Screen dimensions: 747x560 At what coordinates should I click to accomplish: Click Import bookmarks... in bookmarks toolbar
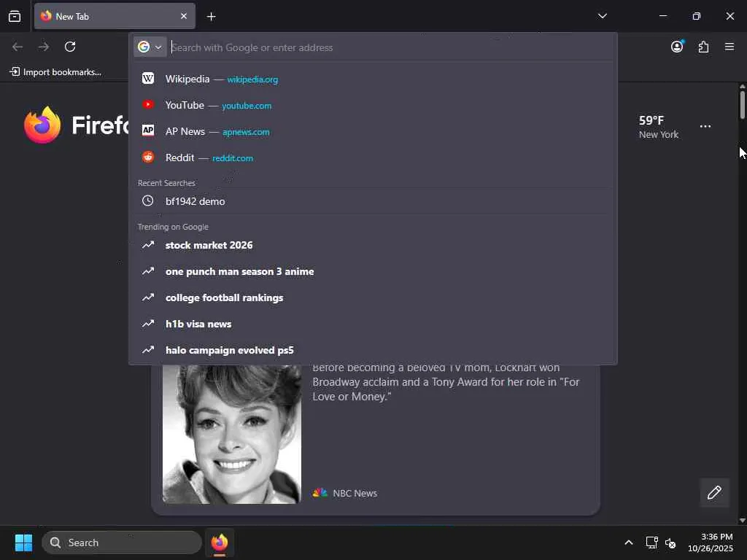(x=55, y=72)
